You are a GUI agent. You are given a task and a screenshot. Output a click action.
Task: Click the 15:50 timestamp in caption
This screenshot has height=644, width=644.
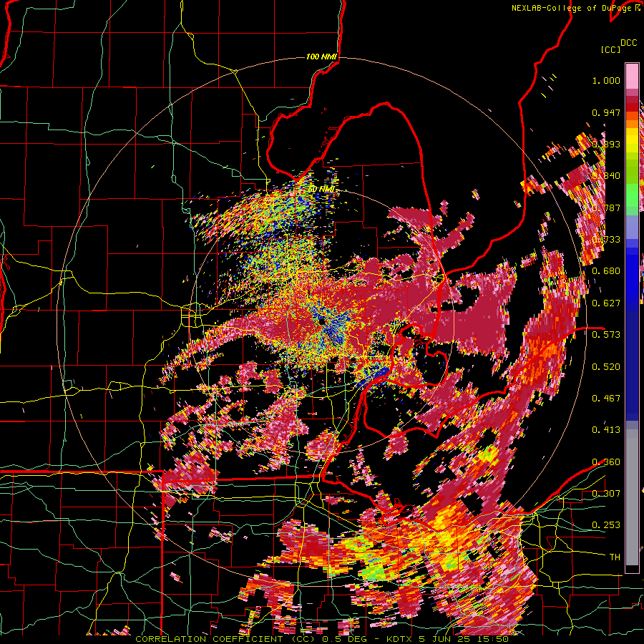[493, 639]
